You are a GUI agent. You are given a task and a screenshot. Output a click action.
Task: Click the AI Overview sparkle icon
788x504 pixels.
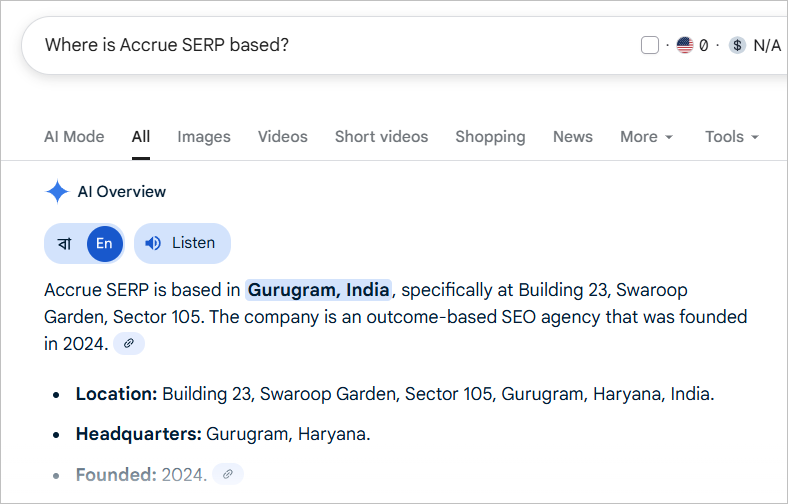57,192
